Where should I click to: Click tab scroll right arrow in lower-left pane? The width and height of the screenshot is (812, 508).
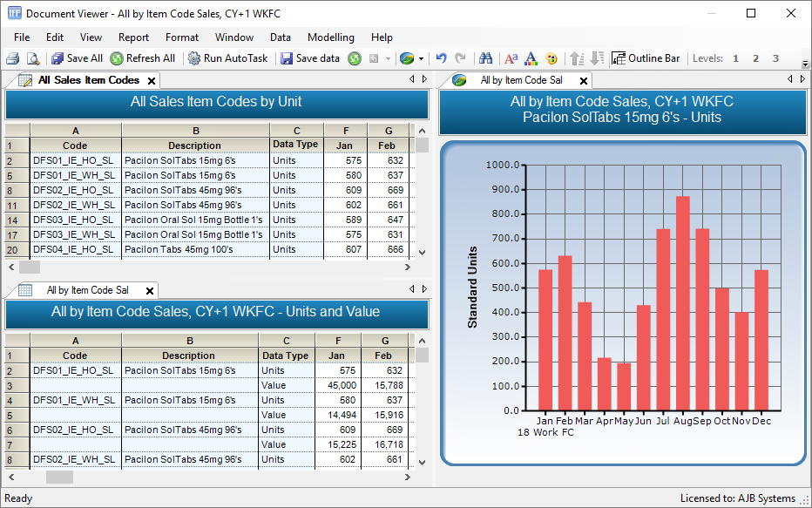click(x=424, y=289)
